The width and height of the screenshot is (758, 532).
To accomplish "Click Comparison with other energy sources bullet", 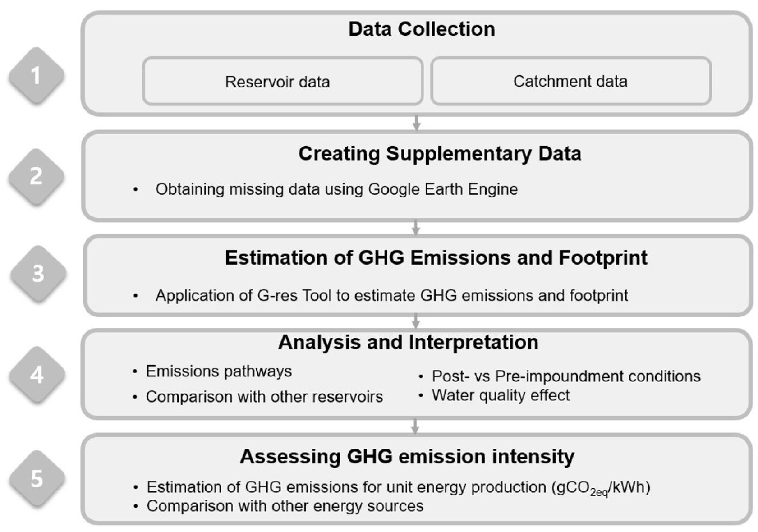I will point(285,506).
